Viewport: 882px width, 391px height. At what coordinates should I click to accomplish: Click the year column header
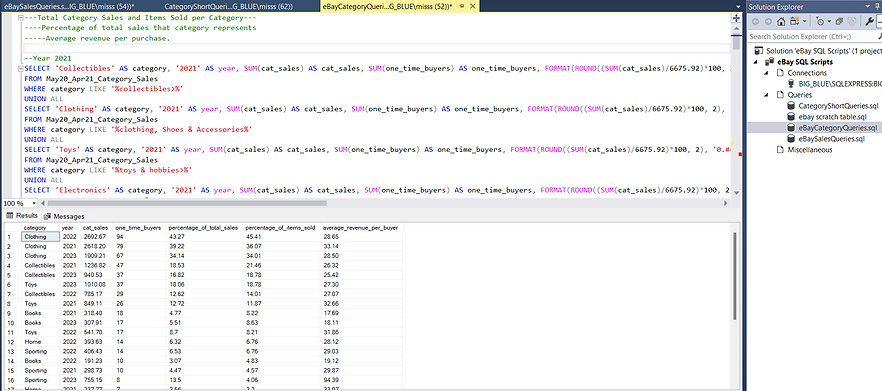[70, 228]
